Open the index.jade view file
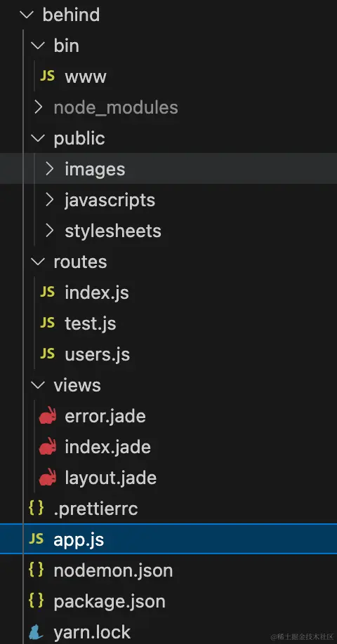Viewport: 337px width, 644px height. point(107,447)
